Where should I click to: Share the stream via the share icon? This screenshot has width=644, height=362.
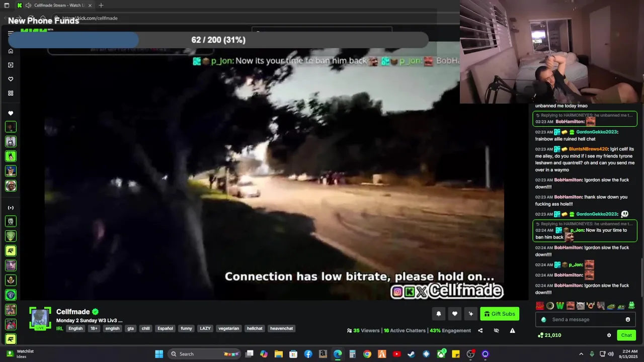[x=480, y=330]
